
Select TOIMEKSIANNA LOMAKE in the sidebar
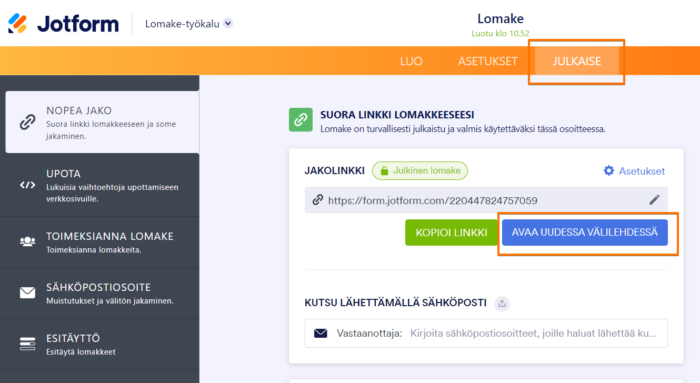(100, 242)
